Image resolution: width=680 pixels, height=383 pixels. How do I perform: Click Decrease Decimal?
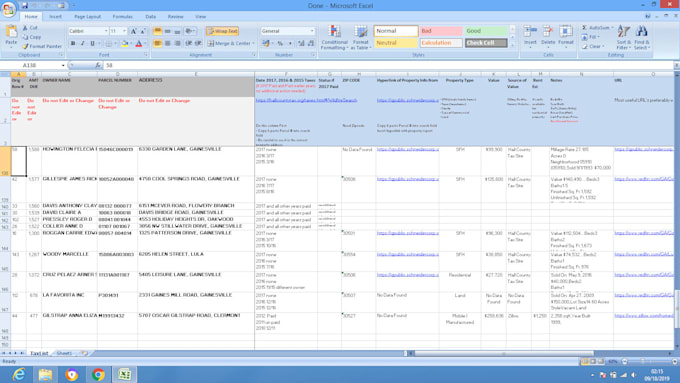coord(311,43)
